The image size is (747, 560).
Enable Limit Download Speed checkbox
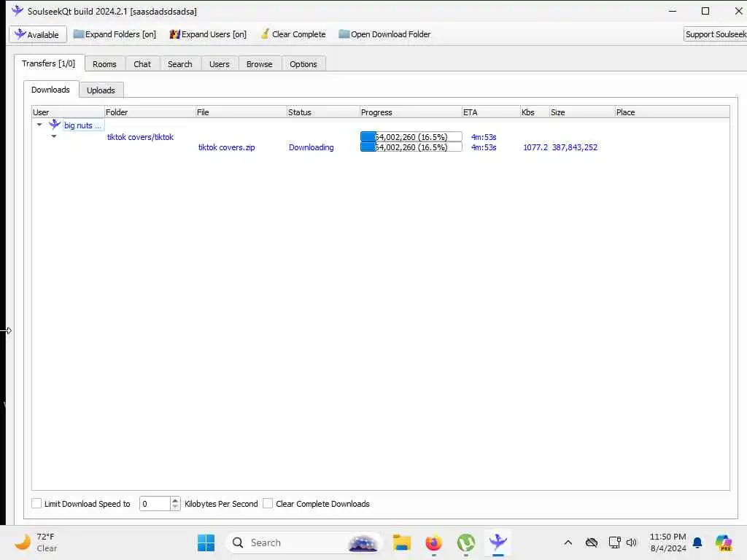[36, 503]
